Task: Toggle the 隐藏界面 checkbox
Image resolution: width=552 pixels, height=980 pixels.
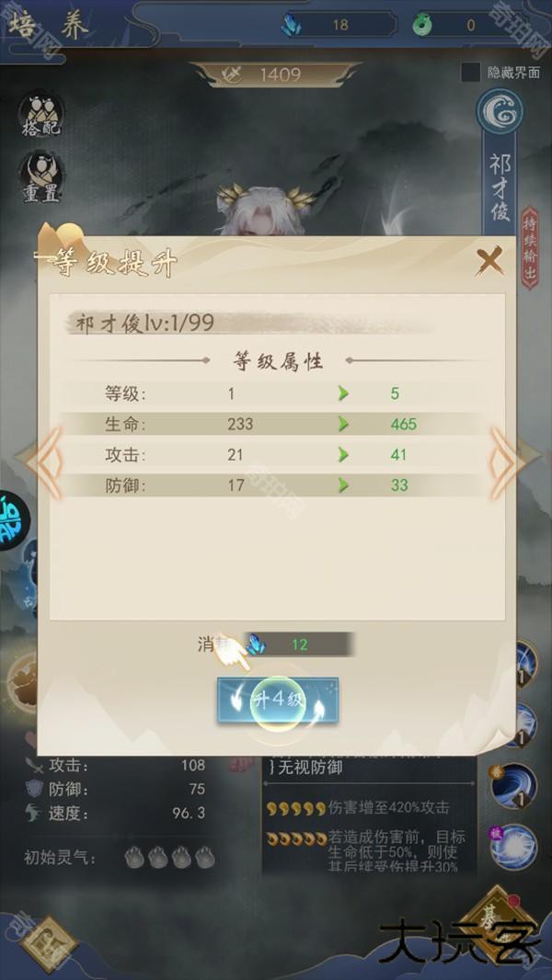Action: tap(470, 73)
